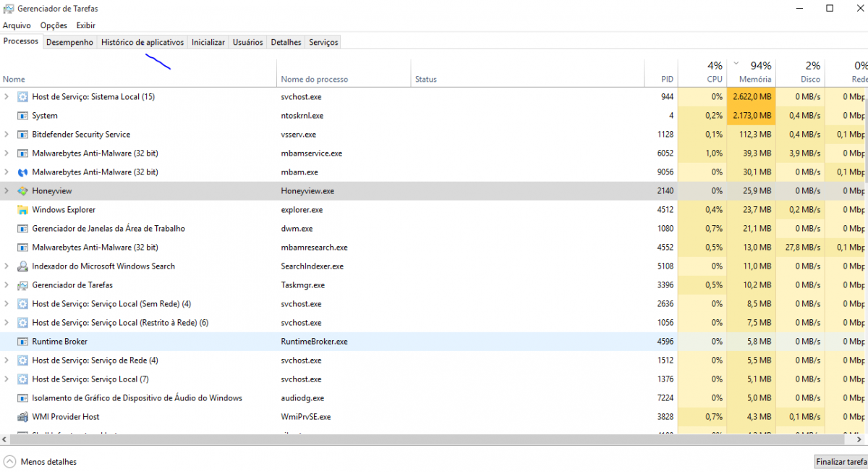Click the Isolamento de Gráfico de Dispositivo de Áudio icon
Image resolution: width=868 pixels, height=472 pixels.
(22, 398)
